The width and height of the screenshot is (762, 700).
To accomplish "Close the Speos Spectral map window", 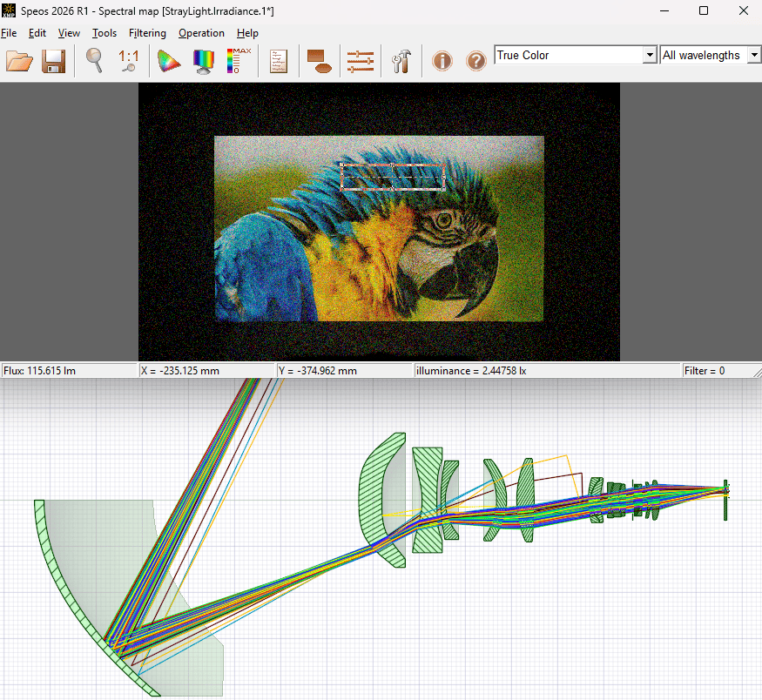I will (743, 10).
